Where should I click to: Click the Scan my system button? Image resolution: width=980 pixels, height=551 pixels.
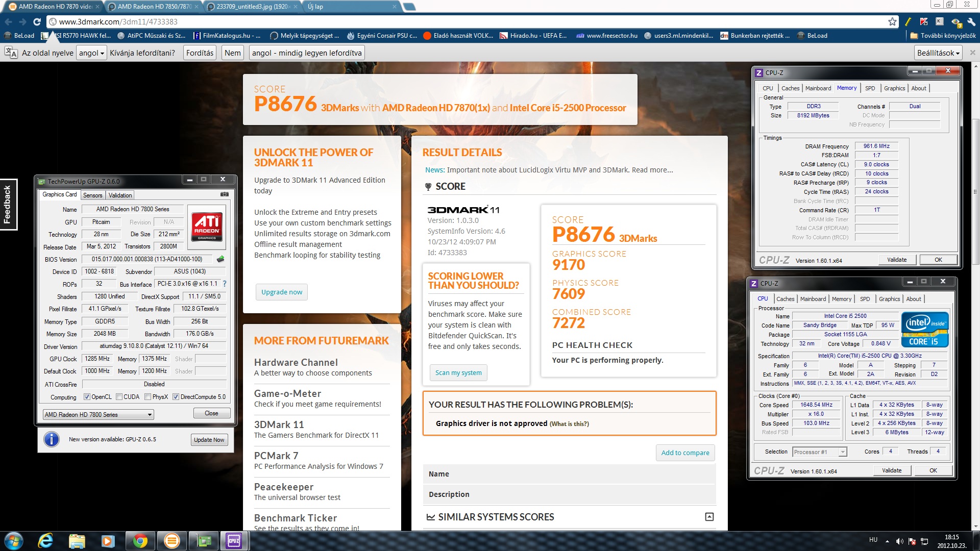pyautogui.click(x=458, y=372)
